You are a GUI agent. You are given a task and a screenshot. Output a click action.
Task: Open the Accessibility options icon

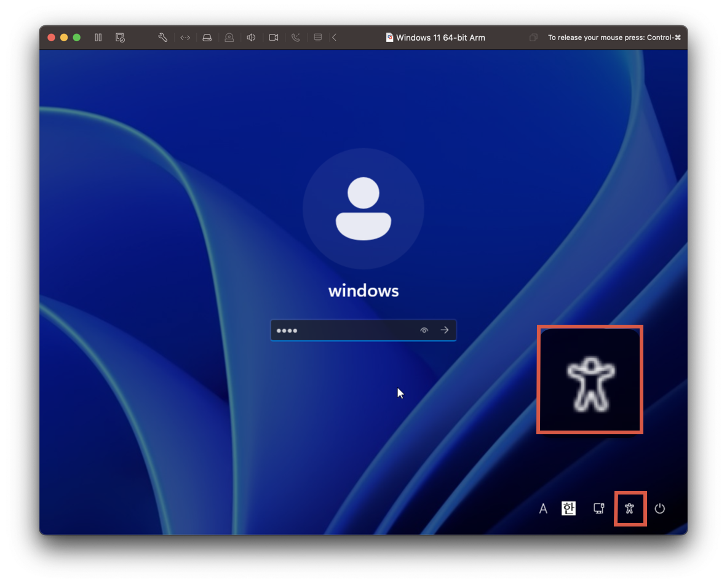coord(630,509)
